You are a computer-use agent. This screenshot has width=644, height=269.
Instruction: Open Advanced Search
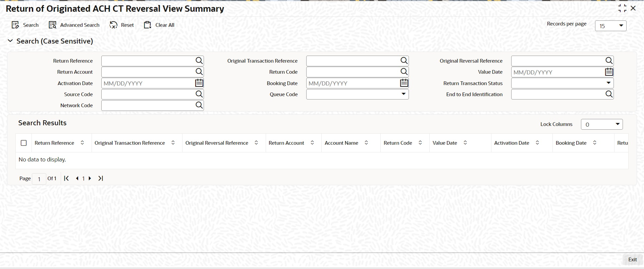click(x=74, y=25)
